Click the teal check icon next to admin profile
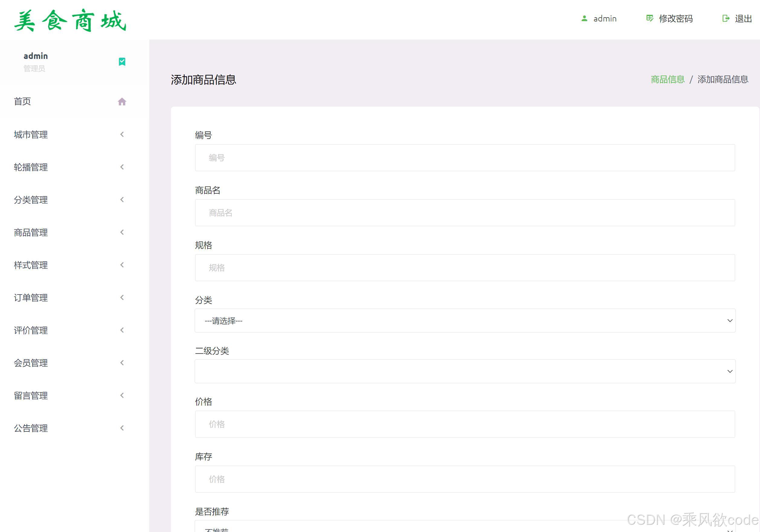The width and height of the screenshot is (760, 532). 122,62
